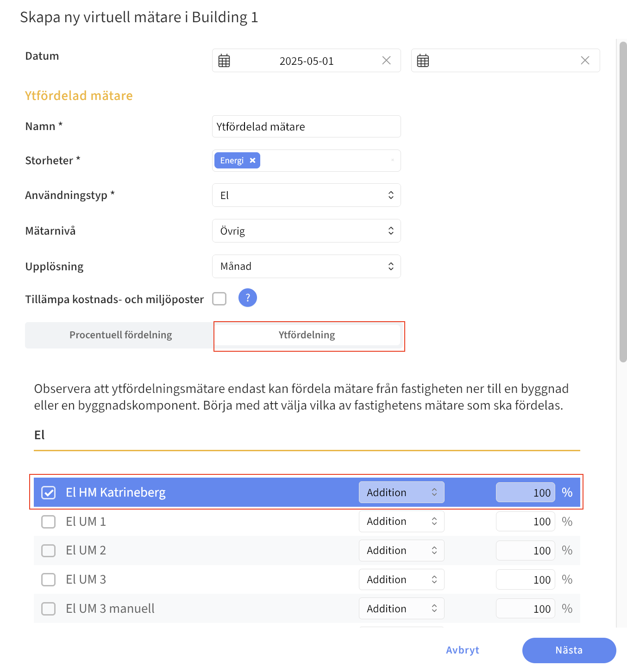Cancel with the Avbryt link
This screenshot has width=627, height=672.
462,650
